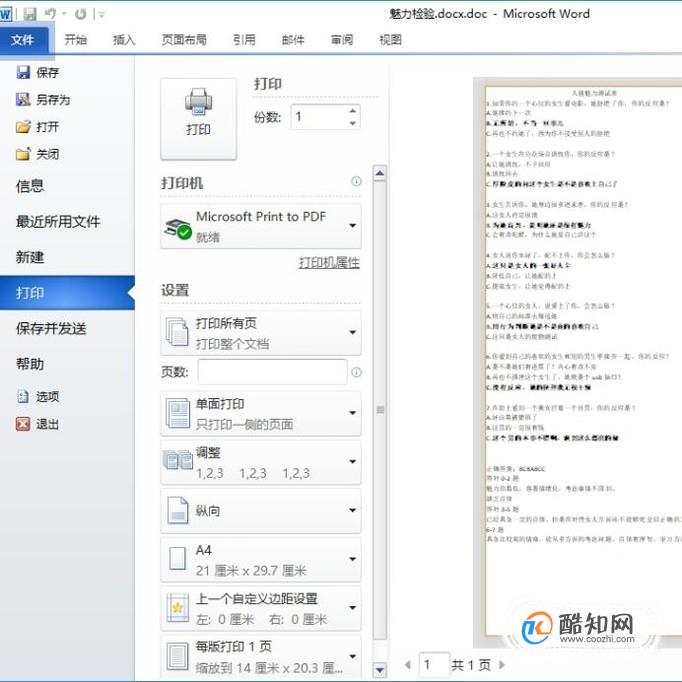
Task: Open the 调整 collate dropdown
Action: tap(261, 462)
